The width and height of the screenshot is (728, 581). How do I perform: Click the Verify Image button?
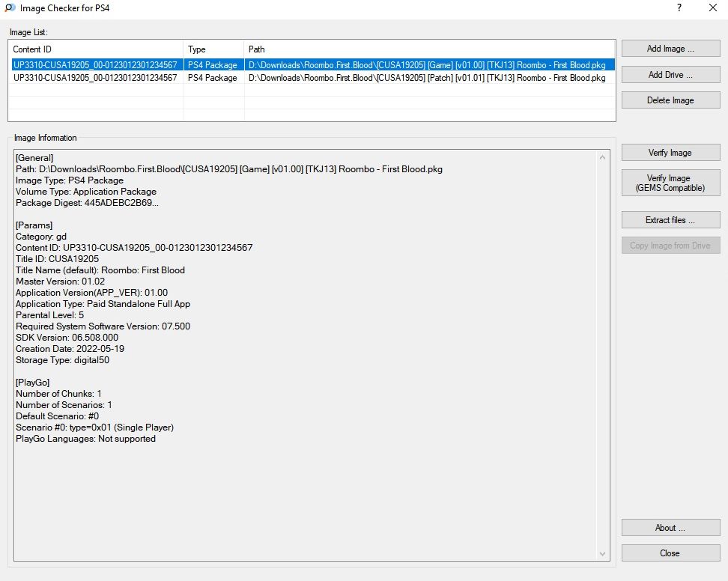(x=670, y=153)
